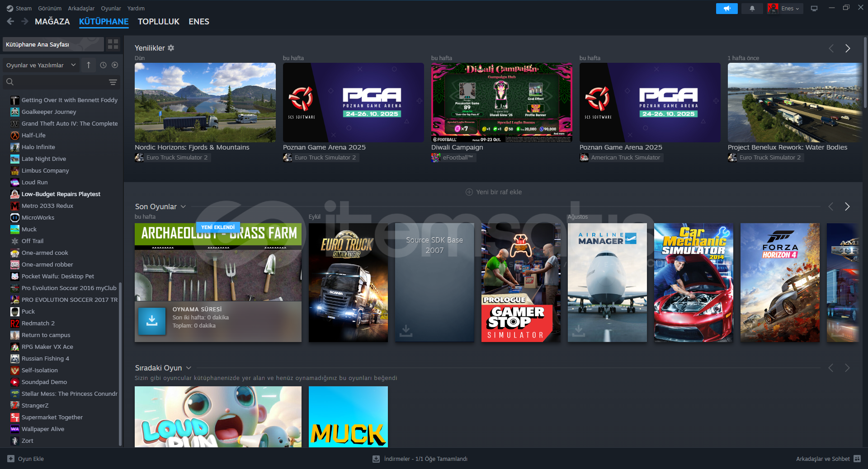This screenshot has height=469, width=868.
Task: Switch library to grid collections view icon
Action: [113, 44]
